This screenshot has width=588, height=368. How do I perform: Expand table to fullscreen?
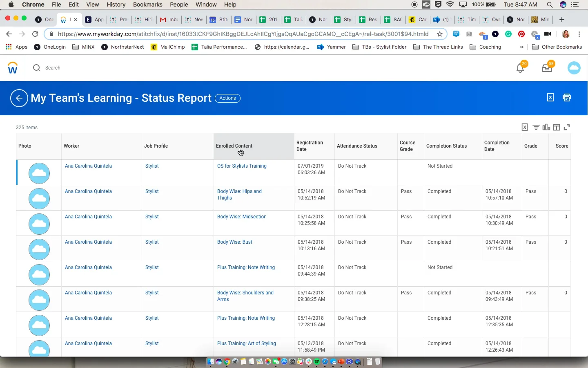[567, 128]
